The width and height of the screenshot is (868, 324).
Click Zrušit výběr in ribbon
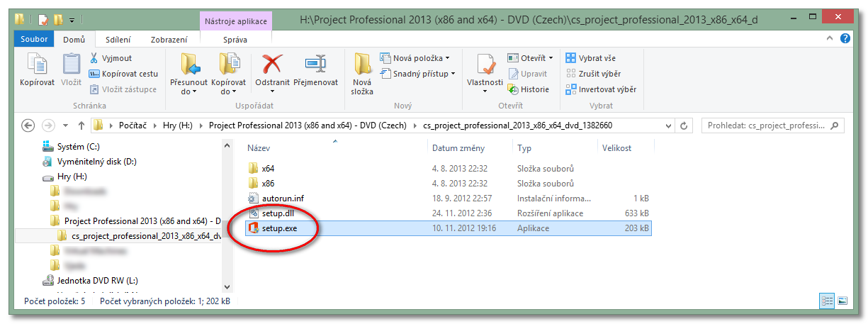[593, 74]
